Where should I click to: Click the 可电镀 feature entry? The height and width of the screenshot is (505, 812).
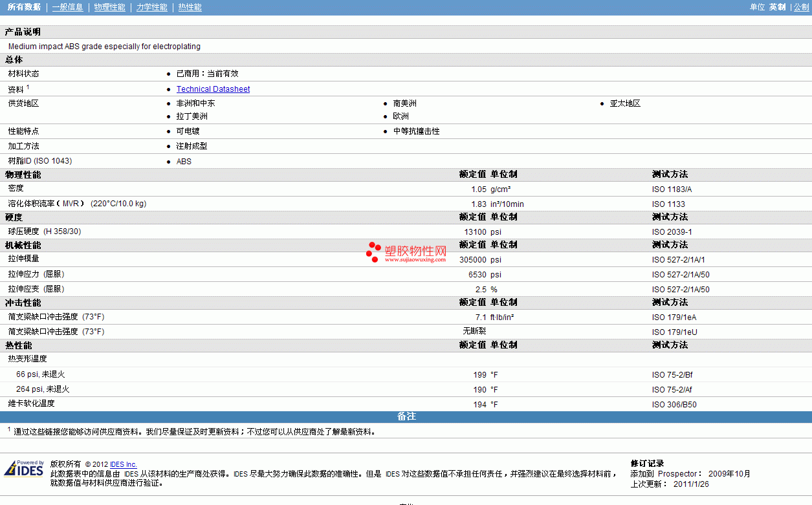[x=188, y=131]
